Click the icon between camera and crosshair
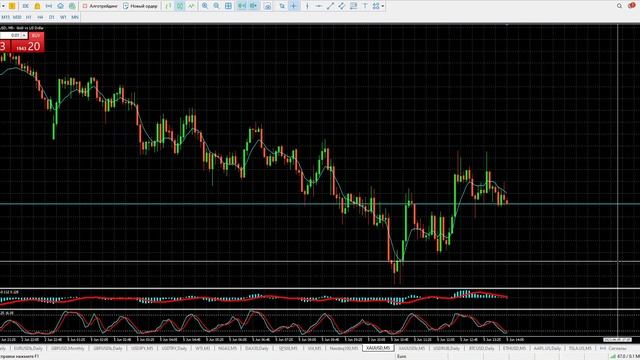This screenshot has width=640, height=360. click(x=282, y=6)
